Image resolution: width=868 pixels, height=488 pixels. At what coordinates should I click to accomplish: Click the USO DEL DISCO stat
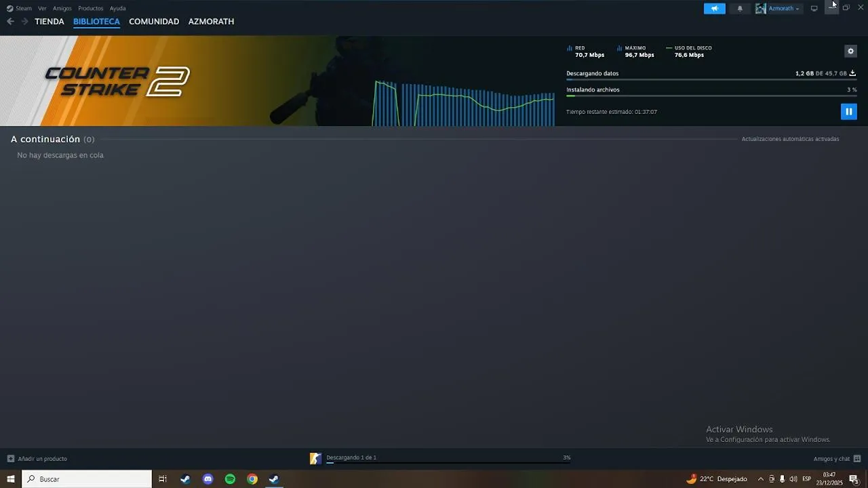pyautogui.click(x=689, y=52)
